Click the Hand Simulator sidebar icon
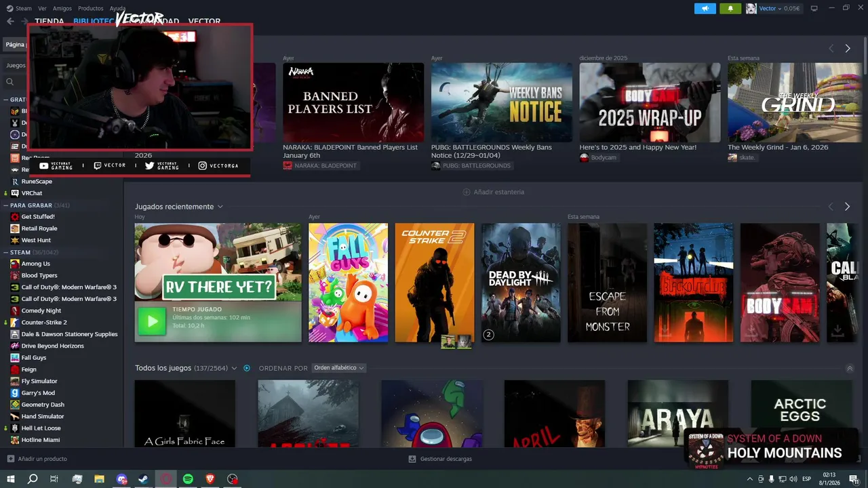The height and width of the screenshot is (488, 868). 15,416
